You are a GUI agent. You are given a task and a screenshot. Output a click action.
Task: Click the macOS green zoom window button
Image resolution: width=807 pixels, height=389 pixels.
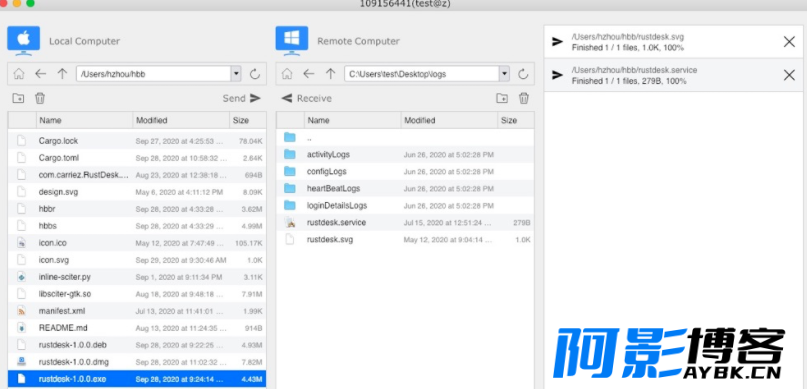click(x=30, y=3)
